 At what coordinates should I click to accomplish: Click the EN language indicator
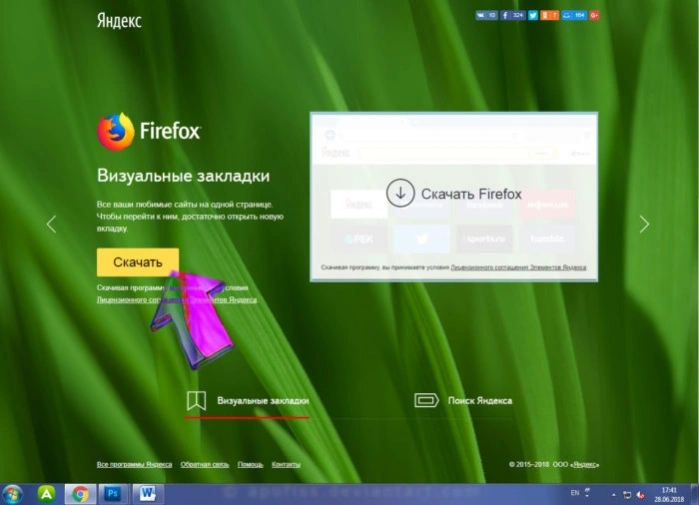pos(575,493)
